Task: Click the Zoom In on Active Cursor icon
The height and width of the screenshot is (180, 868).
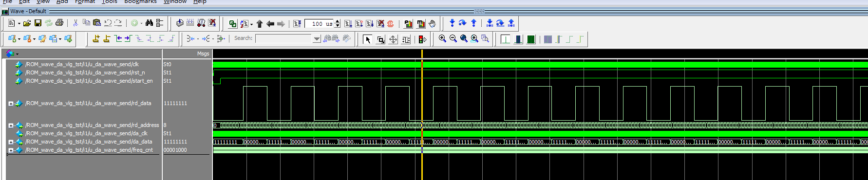Action: click(x=474, y=38)
